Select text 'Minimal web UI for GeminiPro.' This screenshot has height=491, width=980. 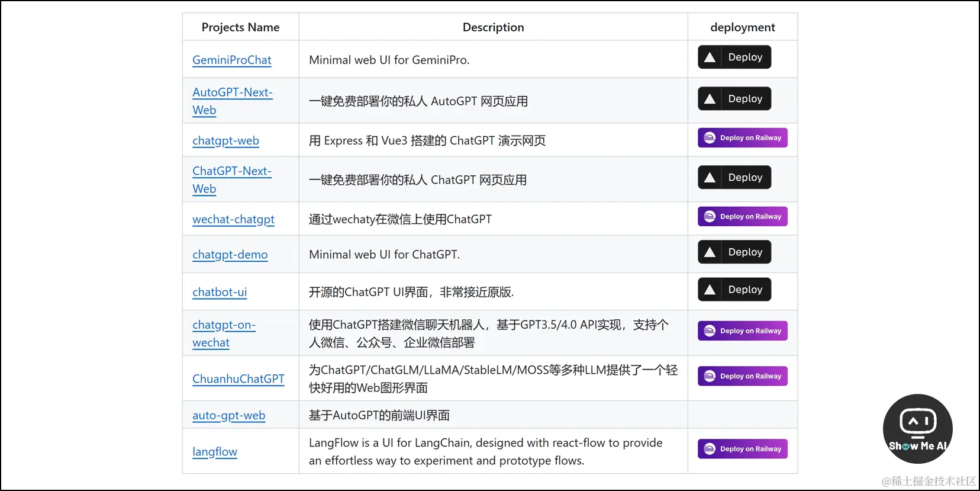[389, 60]
